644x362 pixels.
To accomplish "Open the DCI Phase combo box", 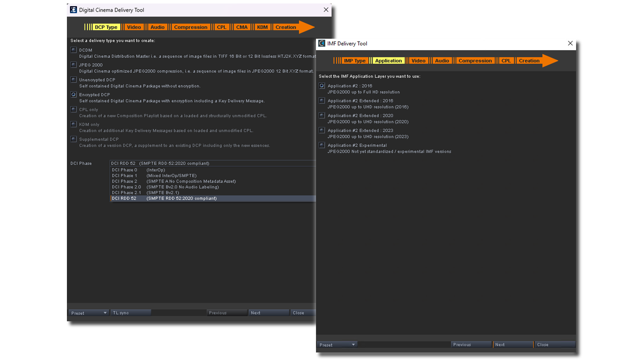I will pos(213,163).
